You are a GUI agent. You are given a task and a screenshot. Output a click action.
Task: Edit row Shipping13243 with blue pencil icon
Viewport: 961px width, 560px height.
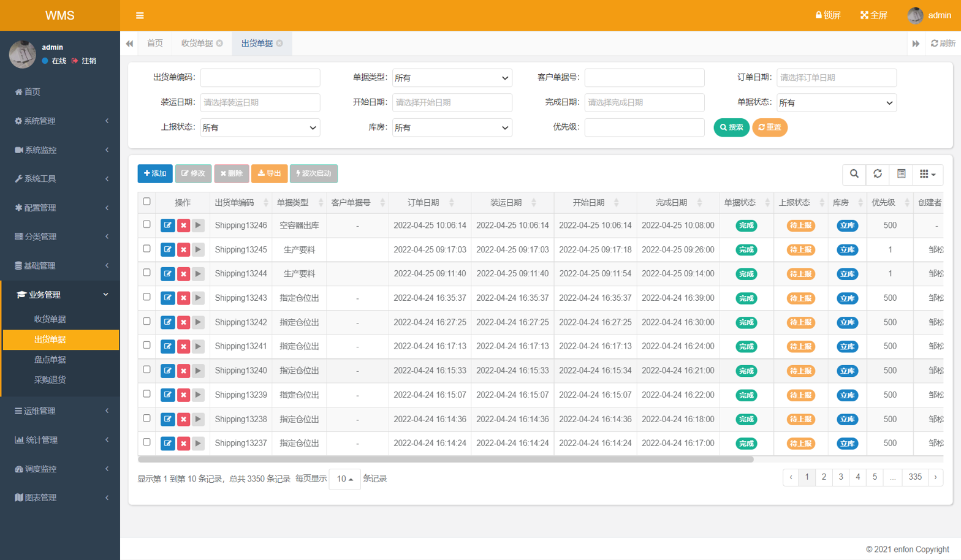point(167,298)
